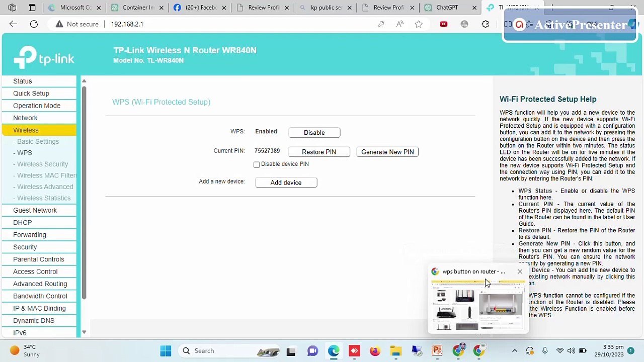Open PowerPoint from the taskbar
644x362 pixels.
[x=437, y=351]
